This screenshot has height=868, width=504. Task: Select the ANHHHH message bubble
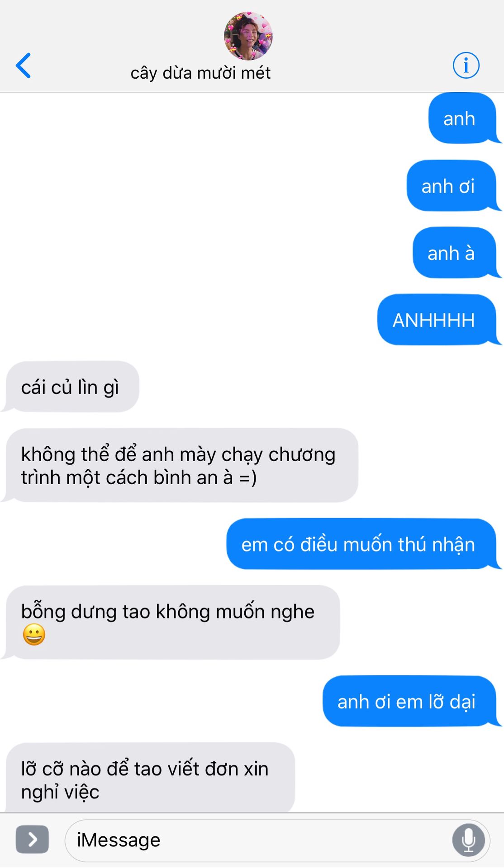[437, 320]
